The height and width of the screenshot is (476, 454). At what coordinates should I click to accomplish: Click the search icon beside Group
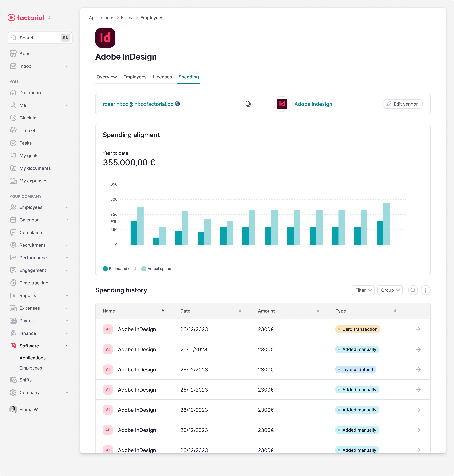point(413,290)
